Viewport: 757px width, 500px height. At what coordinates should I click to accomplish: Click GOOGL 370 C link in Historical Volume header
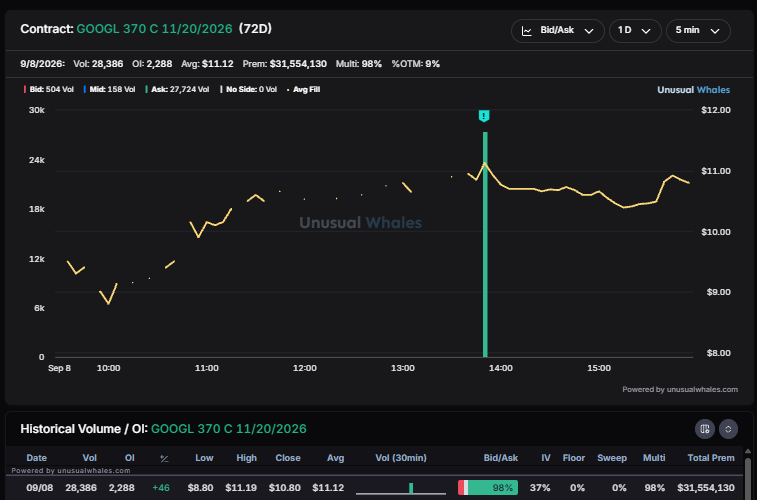coord(229,429)
